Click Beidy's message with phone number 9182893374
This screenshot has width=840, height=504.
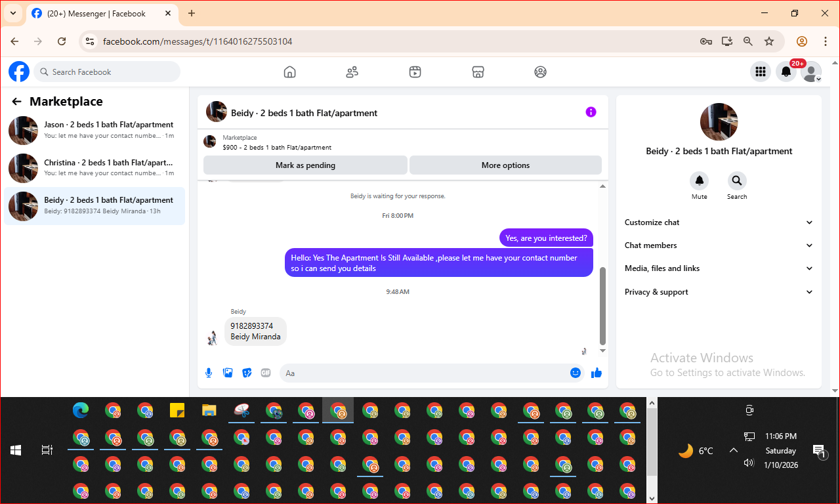(255, 331)
